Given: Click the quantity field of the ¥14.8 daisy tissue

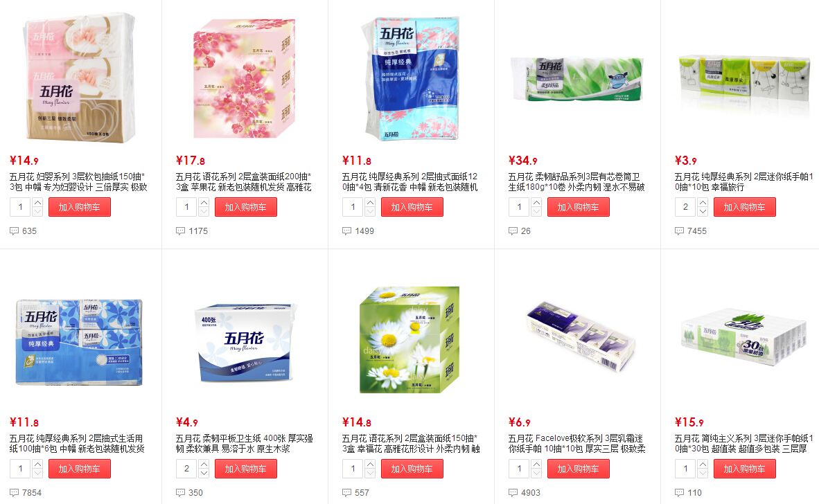Looking at the screenshot, I should click(x=353, y=469).
